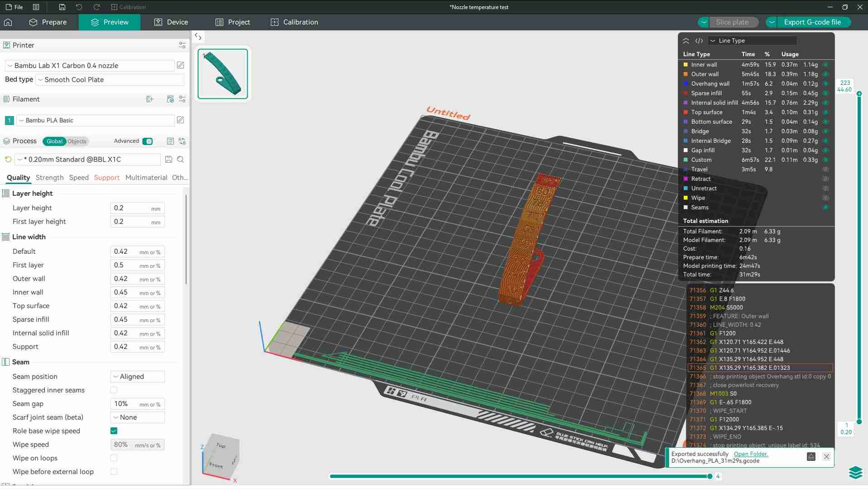Image resolution: width=868 pixels, height=489 pixels.
Task: Open printer settings list icon
Action: 182,45
